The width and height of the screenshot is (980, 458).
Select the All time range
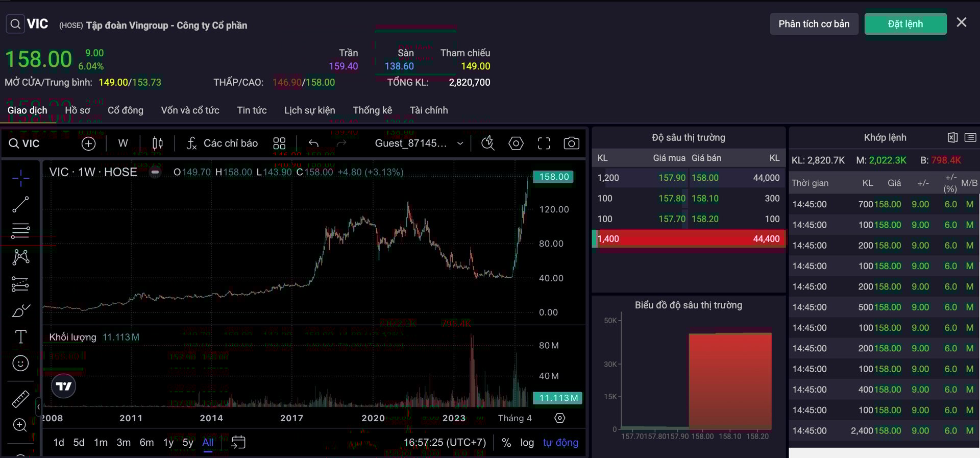[208, 443]
